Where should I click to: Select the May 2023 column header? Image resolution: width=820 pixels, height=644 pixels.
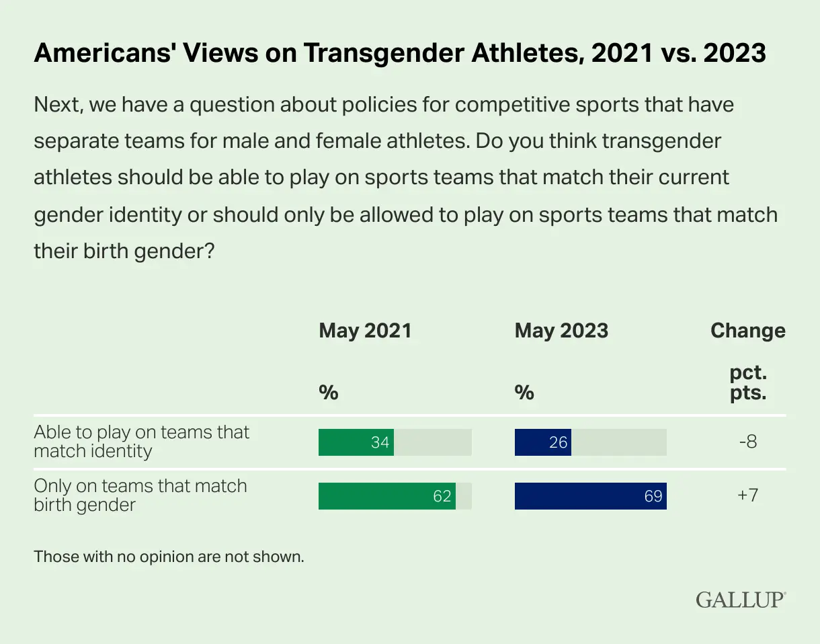coord(561,331)
